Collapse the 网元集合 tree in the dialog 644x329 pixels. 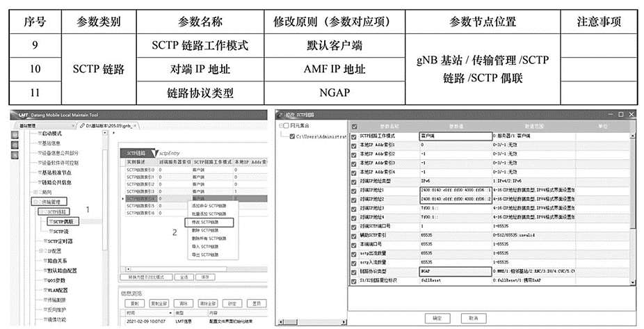pos(282,126)
